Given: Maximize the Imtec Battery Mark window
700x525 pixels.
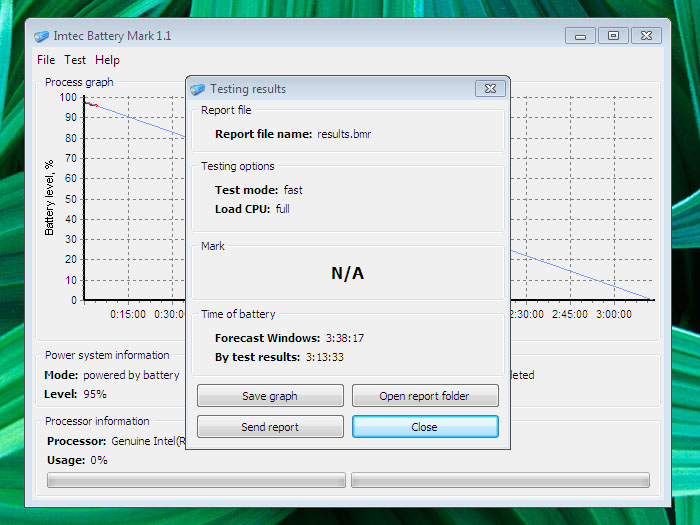Looking at the screenshot, I should (x=613, y=36).
